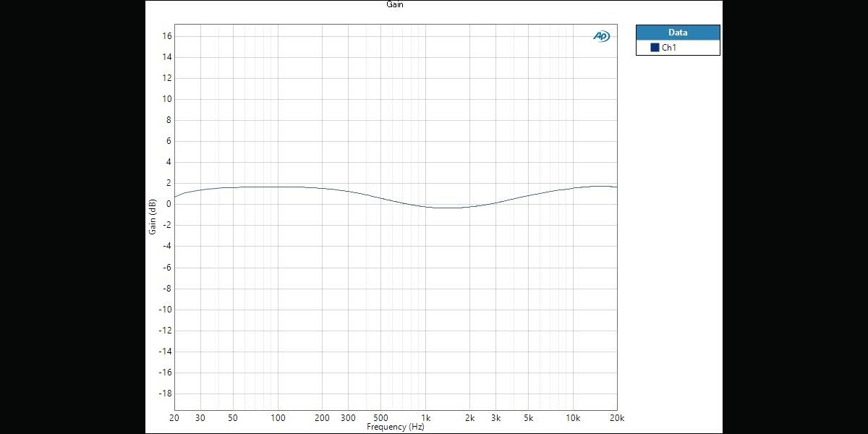Click the 20 Hz tick label
Image resolution: width=868 pixels, height=434 pixels.
click(174, 418)
